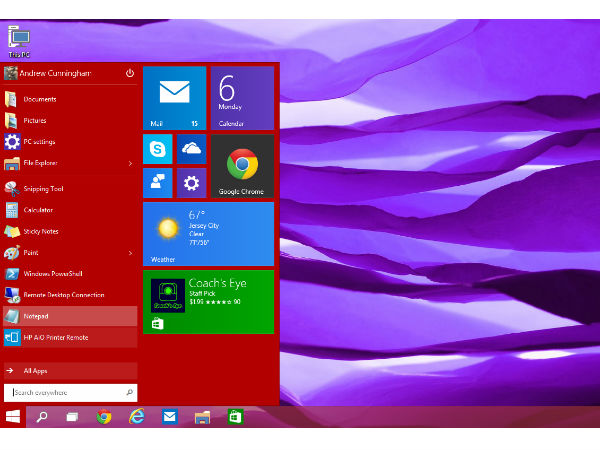Open the Store icon on taskbar
600x450 pixels.
click(x=234, y=417)
